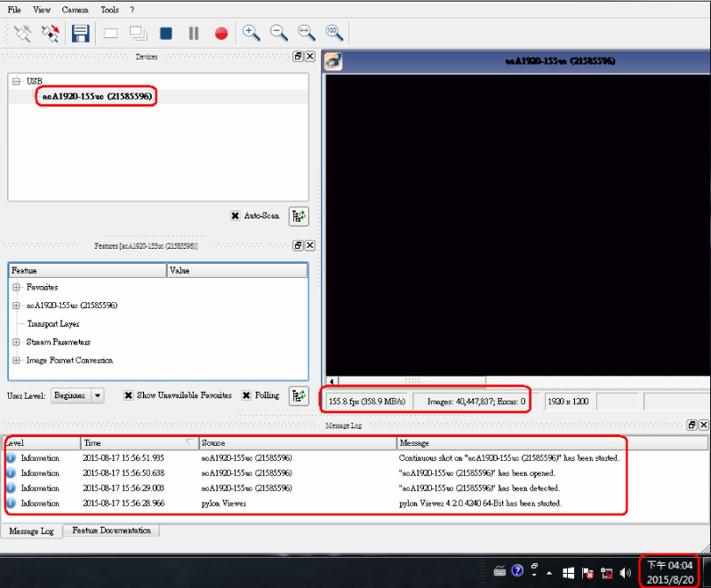Screen dimensions: 711x588
Task: Expand the Image Format Conversion node
Action: tap(17, 361)
